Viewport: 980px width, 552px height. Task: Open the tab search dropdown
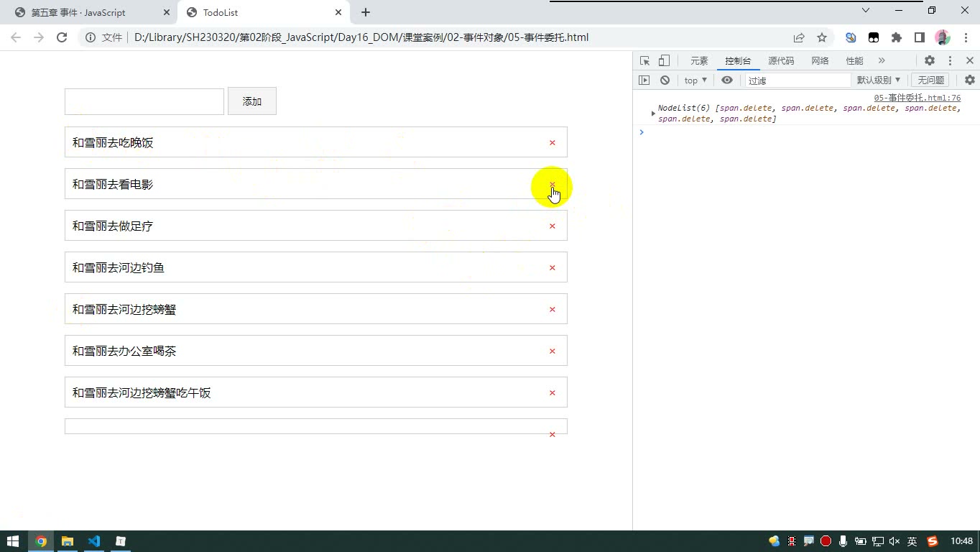(866, 10)
